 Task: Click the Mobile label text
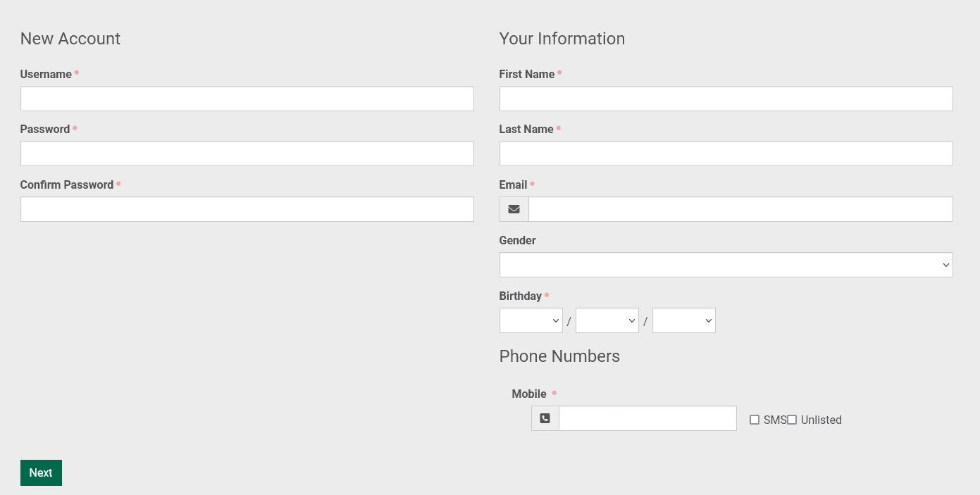pyautogui.click(x=529, y=394)
